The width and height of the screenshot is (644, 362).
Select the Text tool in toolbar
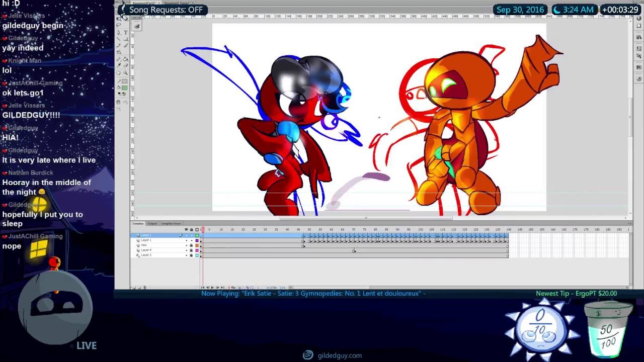pyautogui.click(x=126, y=32)
